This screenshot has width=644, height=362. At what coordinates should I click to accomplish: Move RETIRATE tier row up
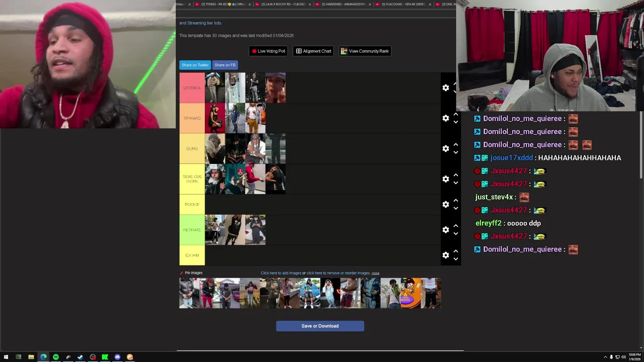[x=456, y=226]
